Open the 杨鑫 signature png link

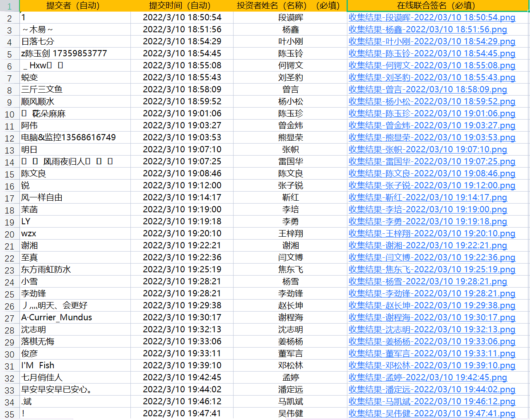pos(428,30)
